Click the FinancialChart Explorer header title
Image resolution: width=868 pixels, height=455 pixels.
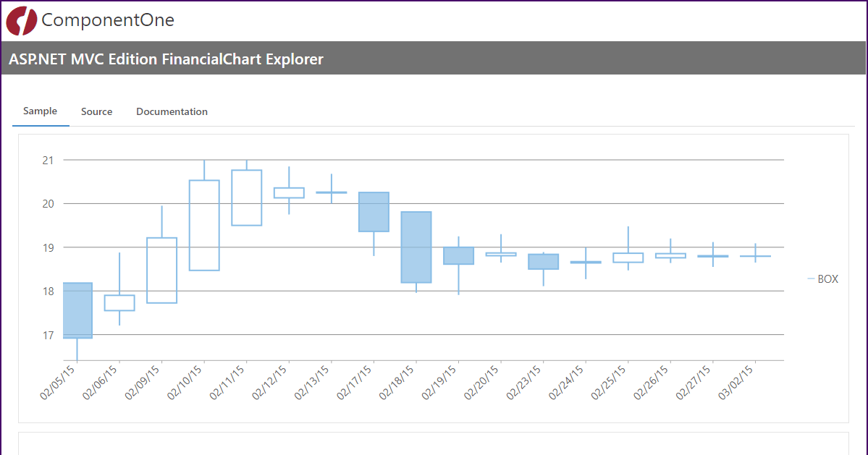(166, 59)
